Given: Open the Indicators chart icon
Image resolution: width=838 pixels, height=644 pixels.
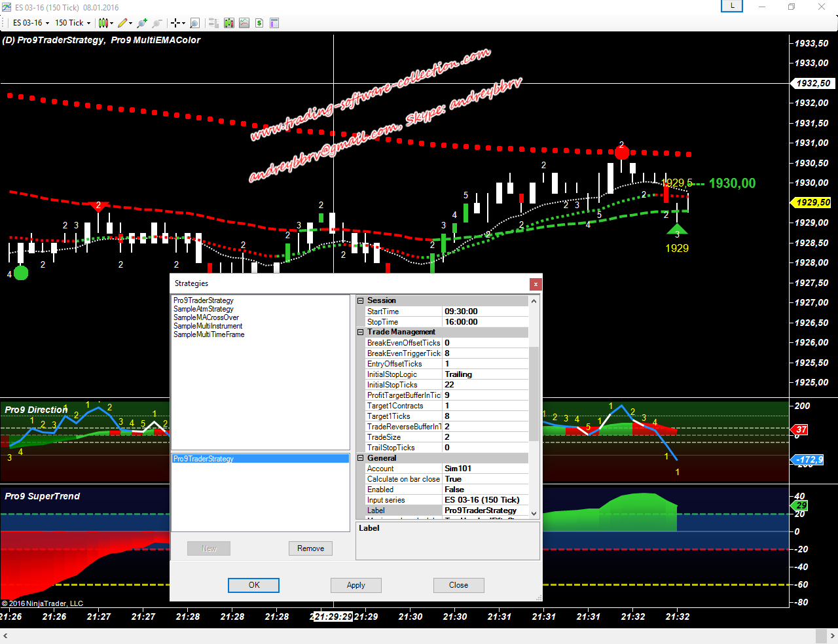Looking at the screenshot, I should pyautogui.click(x=244, y=23).
